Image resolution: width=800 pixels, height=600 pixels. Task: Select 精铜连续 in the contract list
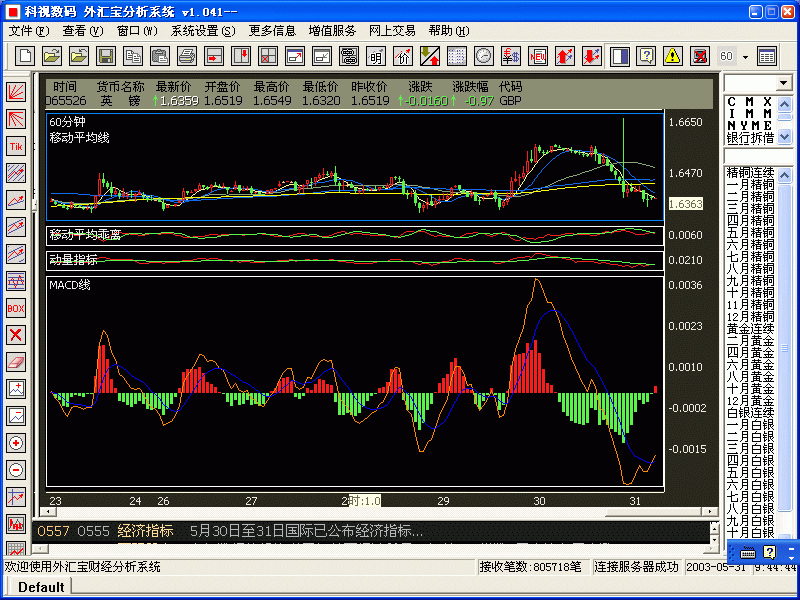pos(750,172)
